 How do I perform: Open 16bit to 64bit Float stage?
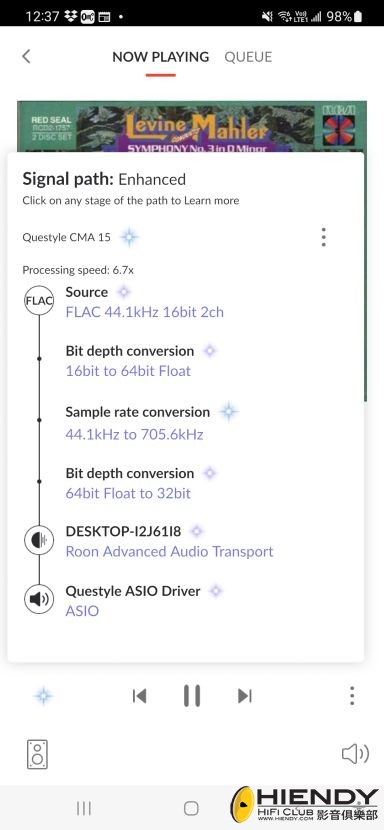tap(128, 371)
